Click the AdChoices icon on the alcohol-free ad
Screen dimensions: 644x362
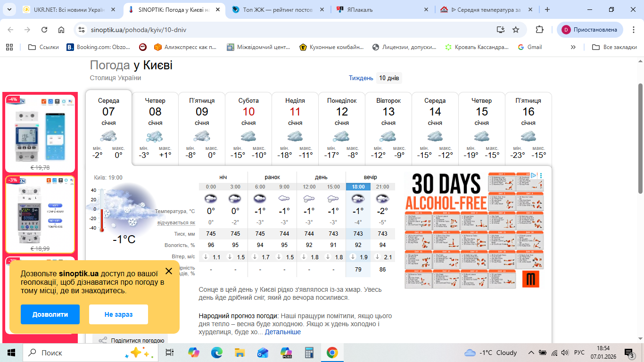pos(534,175)
